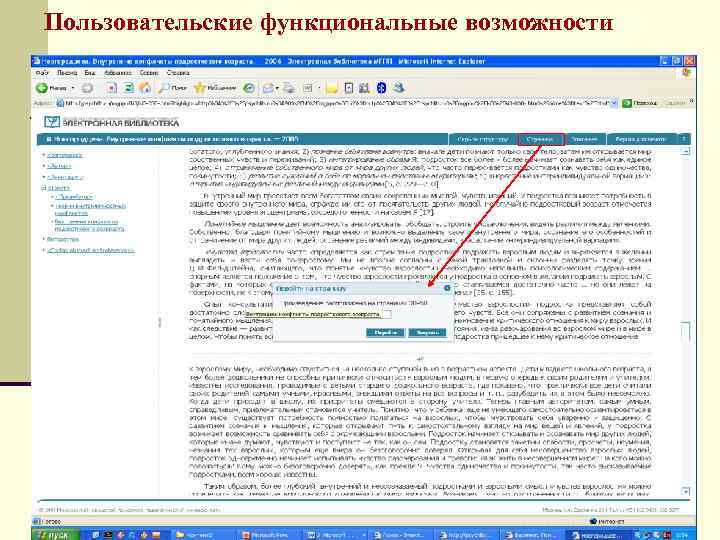
Task: Click the yellow folder toolbar icon
Action: click(332, 88)
